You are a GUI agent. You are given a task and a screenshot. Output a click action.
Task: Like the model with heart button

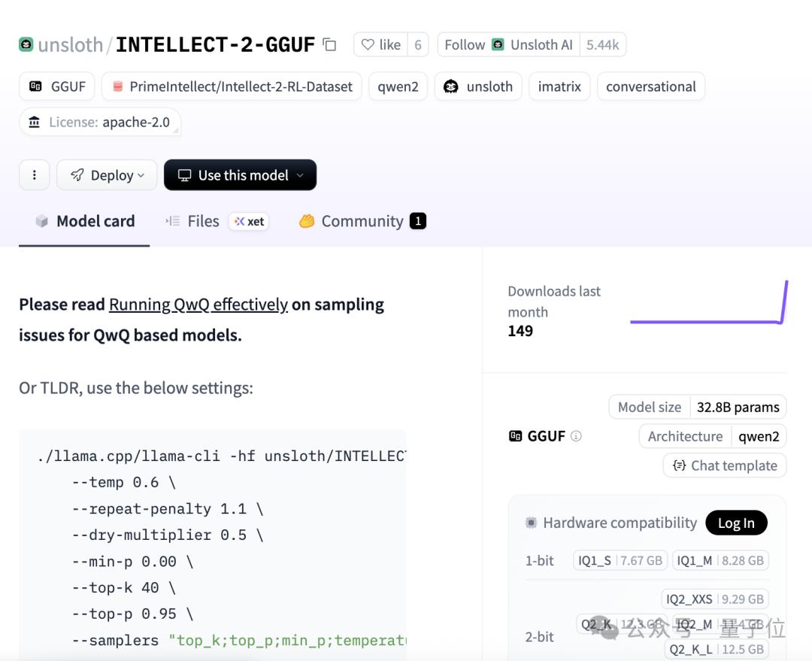tap(380, 45)
